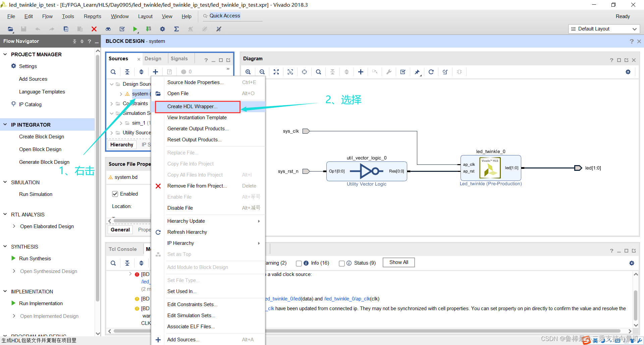Click the Open Project toolbar icon
The width and height of the screenshot is (644, 345).
coord(10,29)
